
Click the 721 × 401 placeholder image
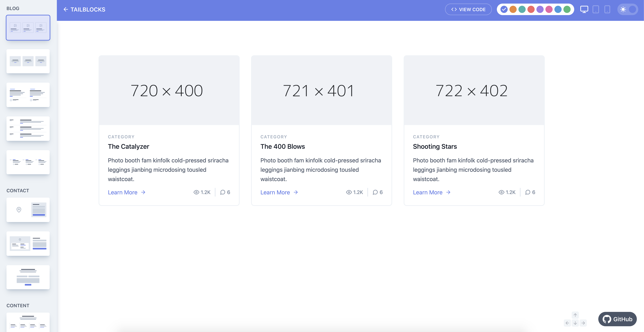(321, 90)
